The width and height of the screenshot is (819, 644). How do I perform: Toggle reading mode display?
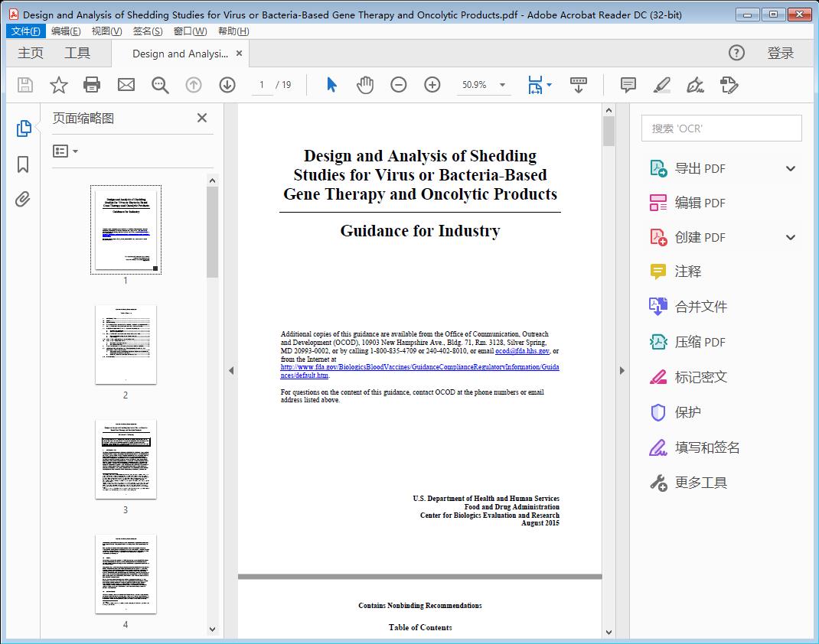pyautogui.click(x=576, y=84)
